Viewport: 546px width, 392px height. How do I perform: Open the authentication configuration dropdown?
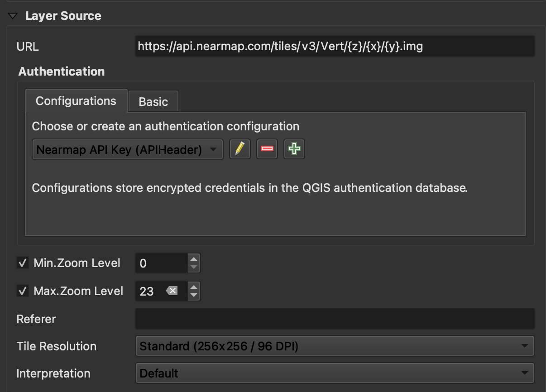pos(214,149)
